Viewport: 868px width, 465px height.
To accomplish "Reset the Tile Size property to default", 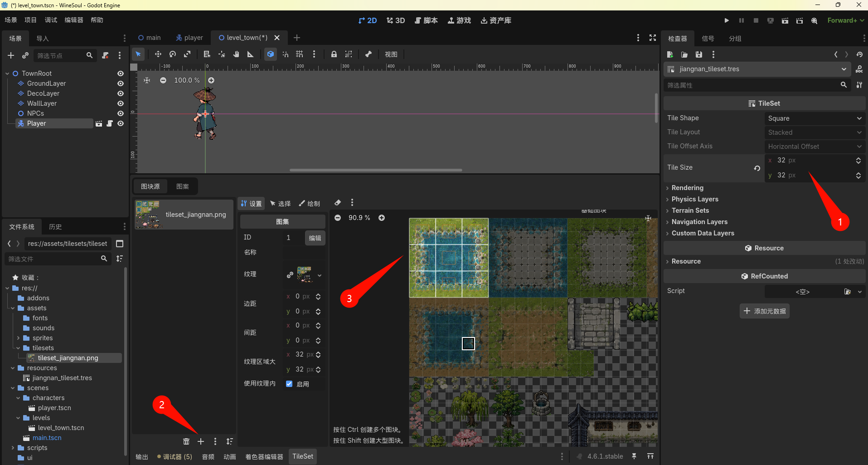I will pos(757,168).
